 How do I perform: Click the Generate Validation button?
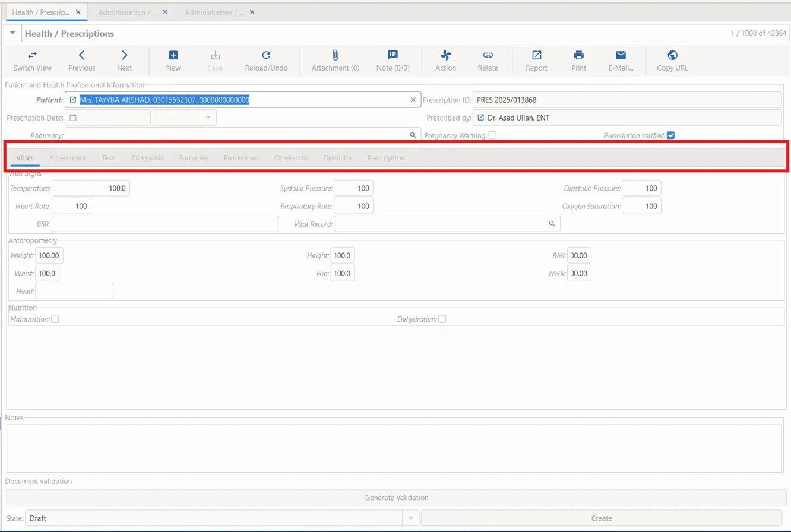coord(396,498)
